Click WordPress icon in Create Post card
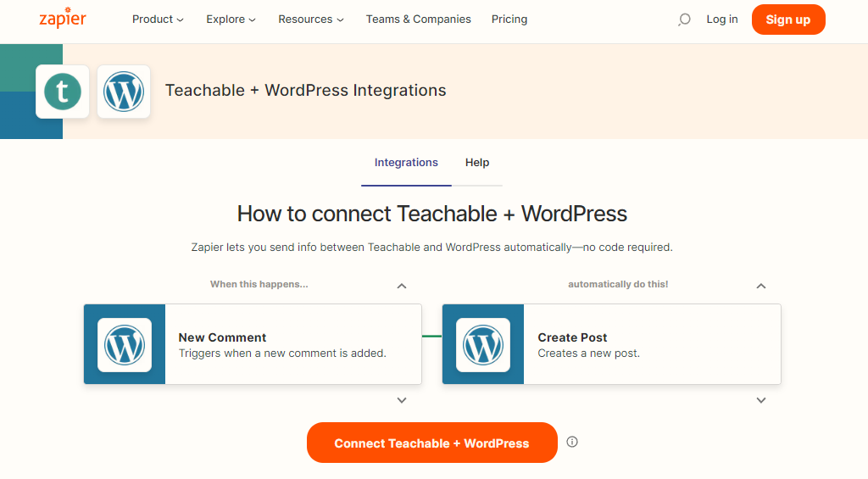868x479 pixels. (x=483, y=344)
